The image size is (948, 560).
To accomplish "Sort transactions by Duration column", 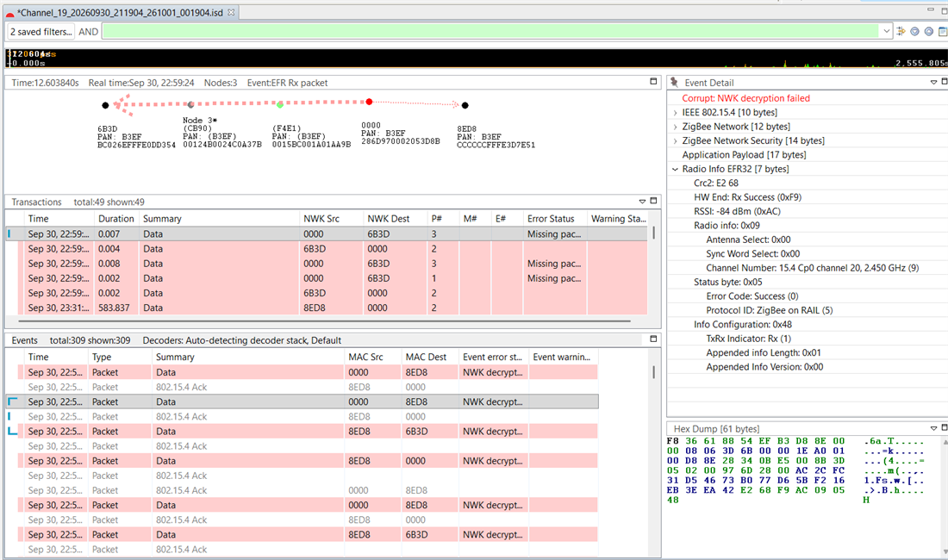I will [x=116, y=218].
